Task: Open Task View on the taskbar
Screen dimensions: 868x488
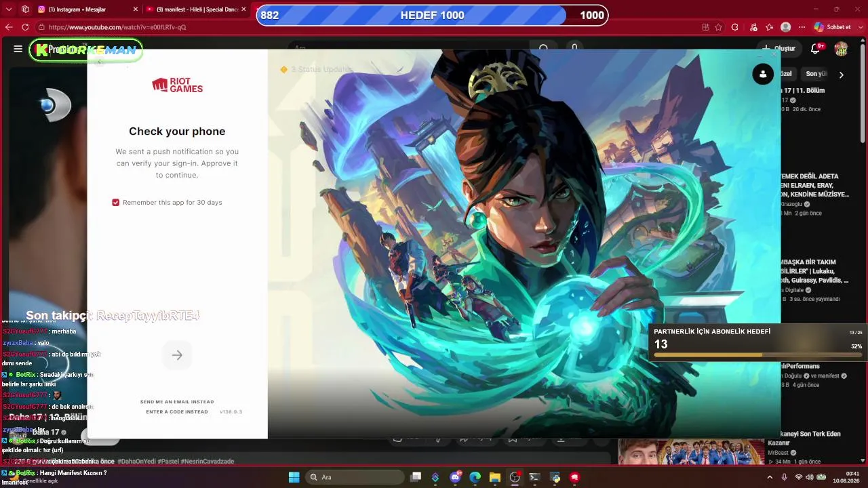Action: click(x=416, y=477)
